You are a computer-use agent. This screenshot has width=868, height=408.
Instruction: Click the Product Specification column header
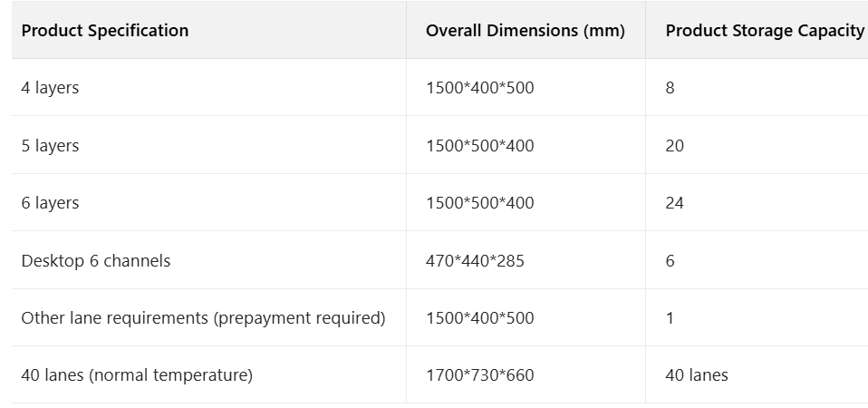(105, 31)
